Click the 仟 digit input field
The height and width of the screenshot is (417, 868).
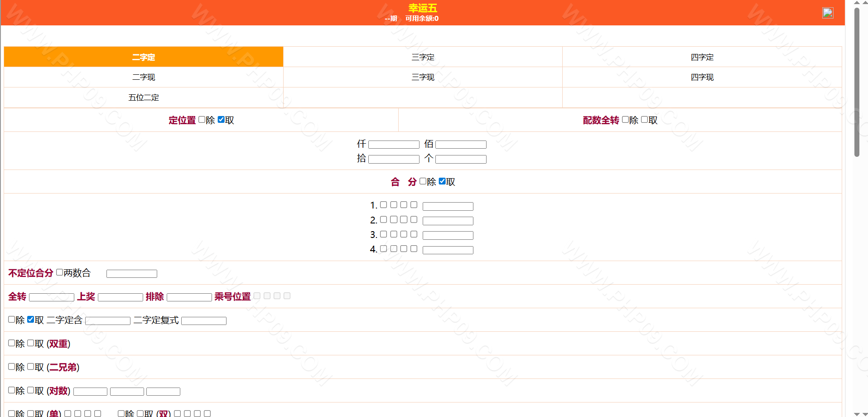pyautogui.click(x=394, y=145)
